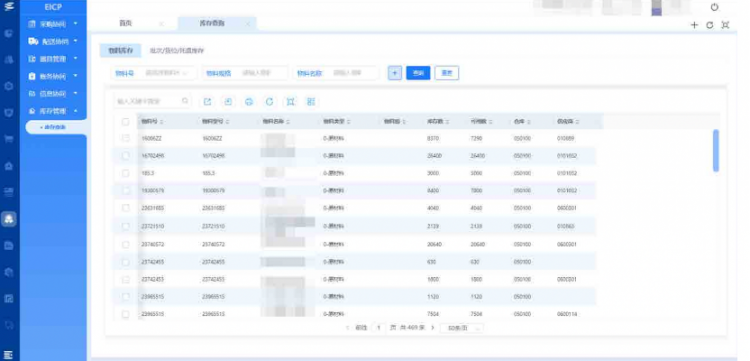Expand the 配送协同 sidebar menu arrow

click(76, 41)
